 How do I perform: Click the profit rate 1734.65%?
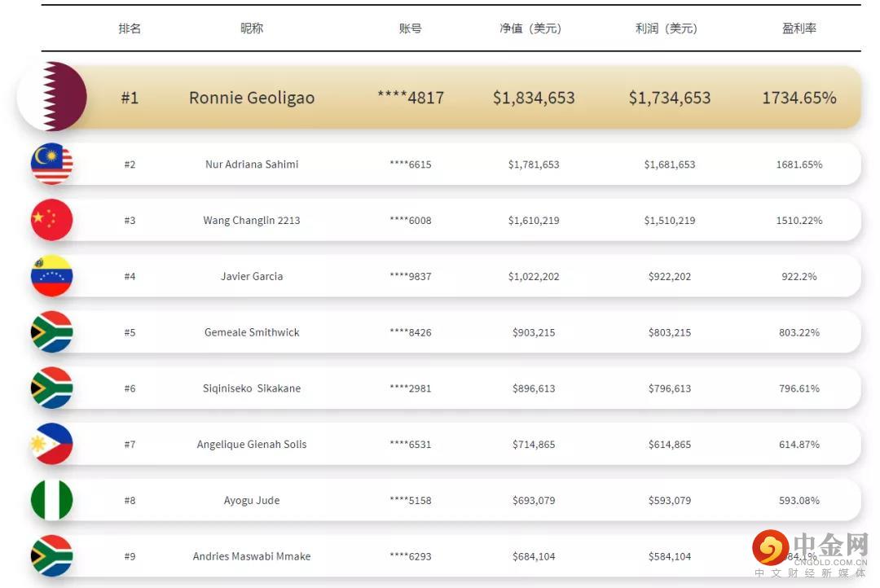click(x=799, y=99)
